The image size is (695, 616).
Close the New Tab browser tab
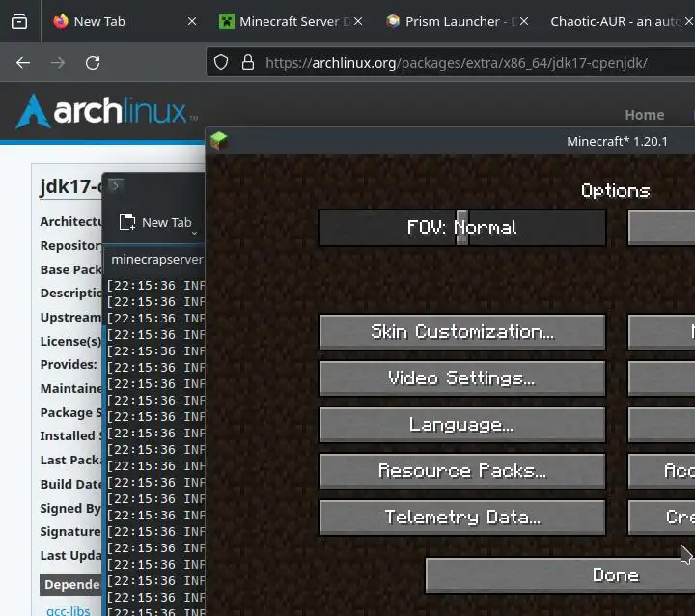(191, 21)
